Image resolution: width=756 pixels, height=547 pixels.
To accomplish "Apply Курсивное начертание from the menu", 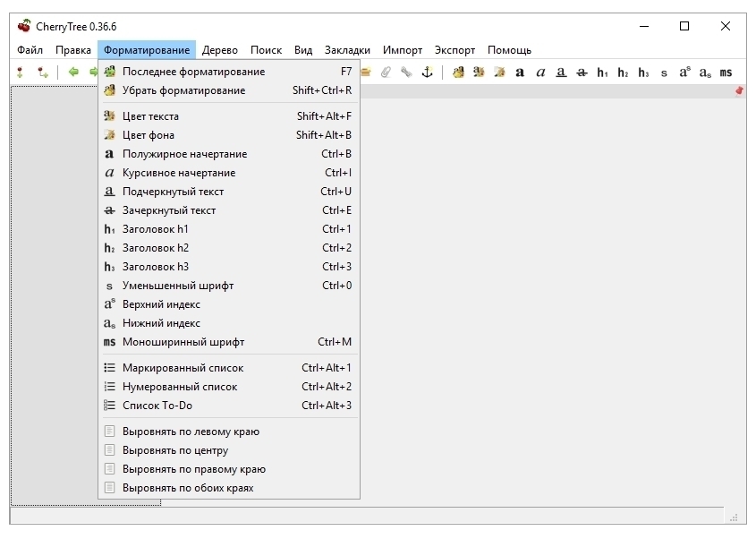I will point(228,173).
